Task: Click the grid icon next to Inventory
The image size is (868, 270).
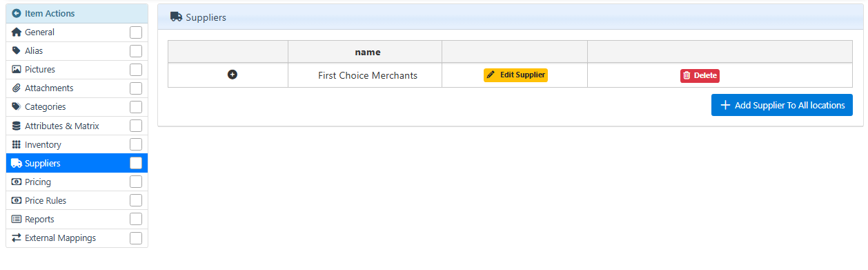Action: click(x=17, y=144)
